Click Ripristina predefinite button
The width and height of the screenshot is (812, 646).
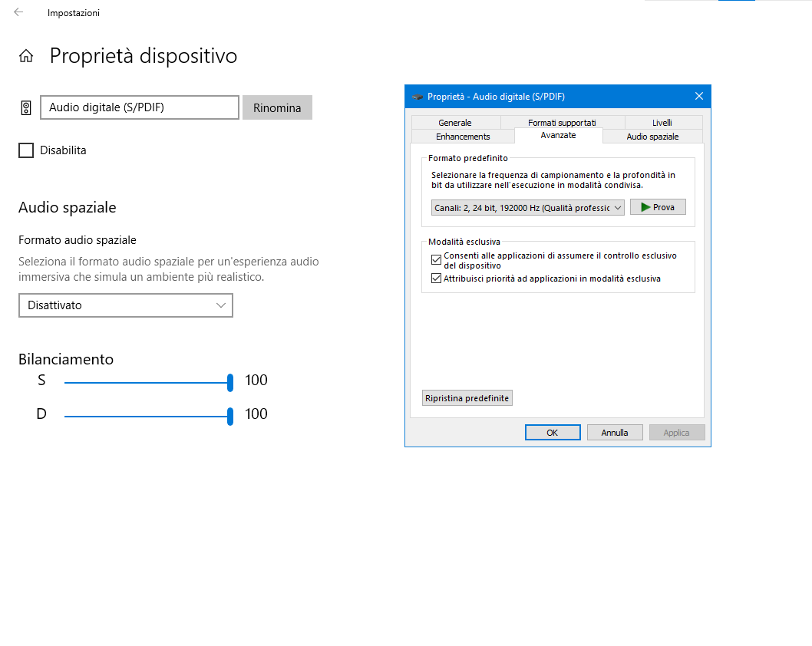point(467,398)
